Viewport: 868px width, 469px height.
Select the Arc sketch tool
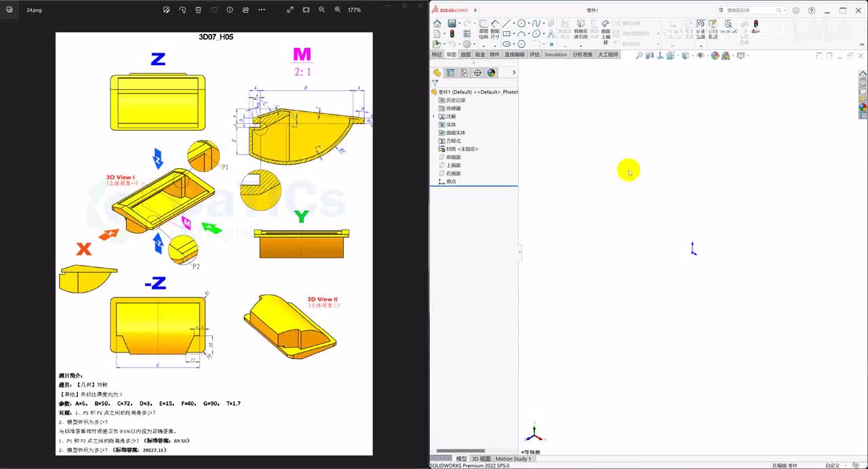(521, 34)
